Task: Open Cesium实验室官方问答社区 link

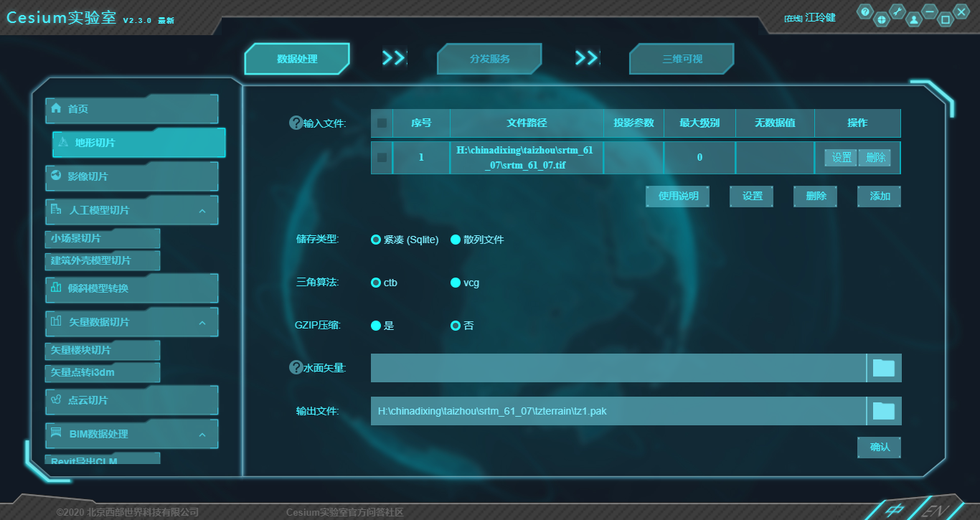Action: (345, 512)
